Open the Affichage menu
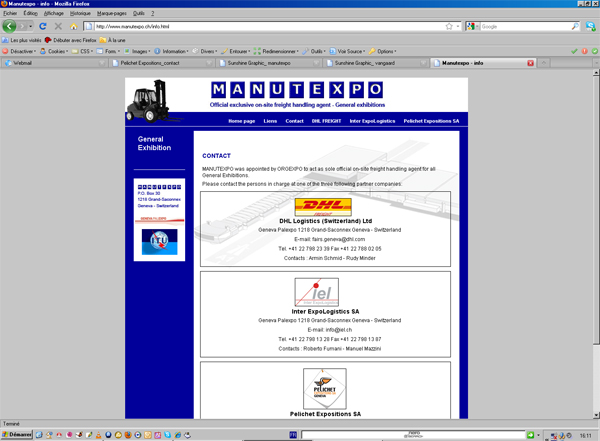Image resolution: width=600 pixels, height=441 pixels. 54,13
